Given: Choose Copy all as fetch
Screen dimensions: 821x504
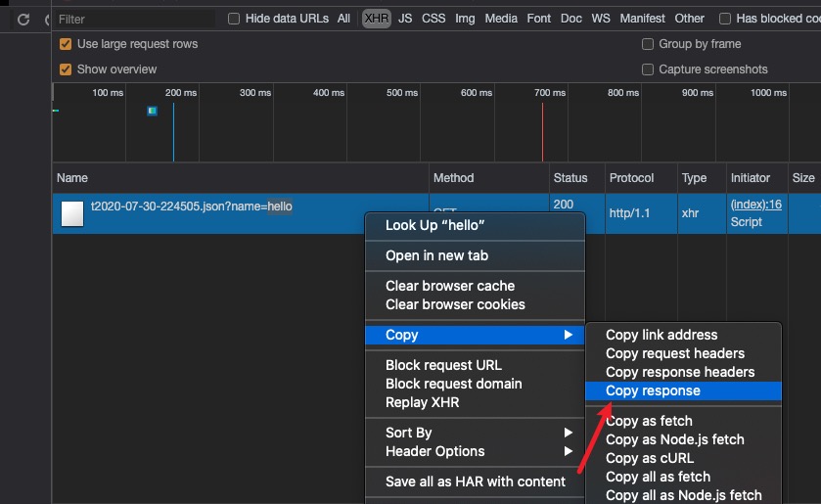Looking at the screenshot, I should (683, 477).
